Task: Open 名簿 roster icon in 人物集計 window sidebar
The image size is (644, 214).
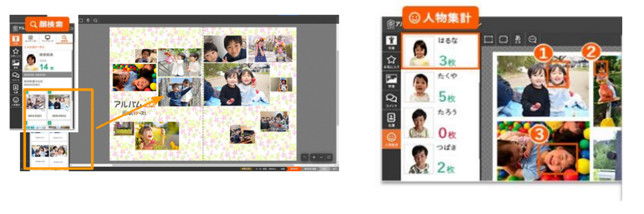Action: click(391, 120)
